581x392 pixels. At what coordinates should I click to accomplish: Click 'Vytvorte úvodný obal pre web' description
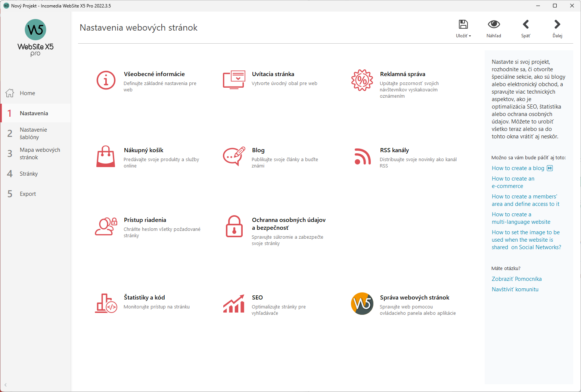tap(284, 84)
